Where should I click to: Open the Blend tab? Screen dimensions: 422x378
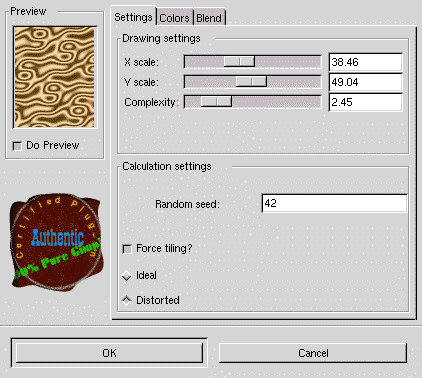(x=209, y=18)
